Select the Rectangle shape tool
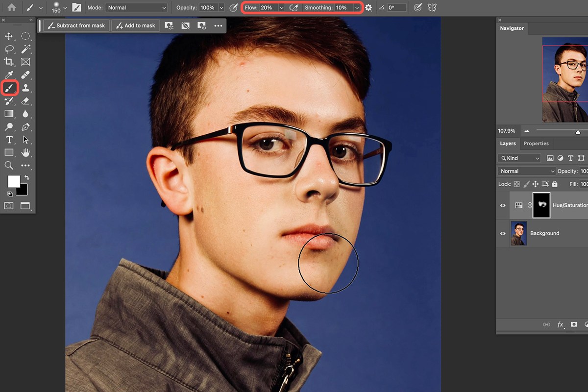 pos(9,152)
